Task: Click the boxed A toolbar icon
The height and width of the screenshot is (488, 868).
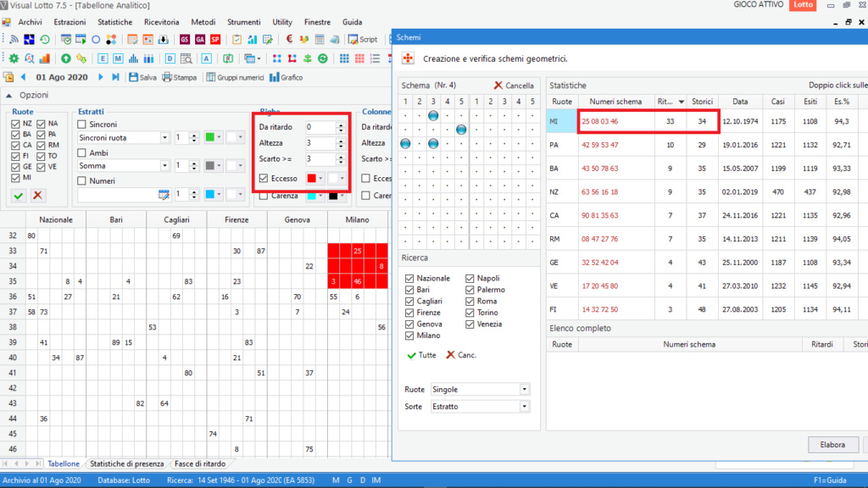Action: coord(207,58)
